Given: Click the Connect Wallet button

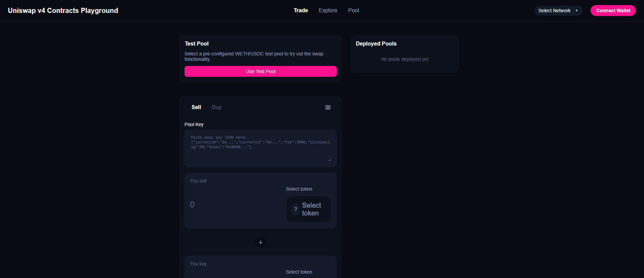Looking at the screenshot, I should tap(613, 11).
